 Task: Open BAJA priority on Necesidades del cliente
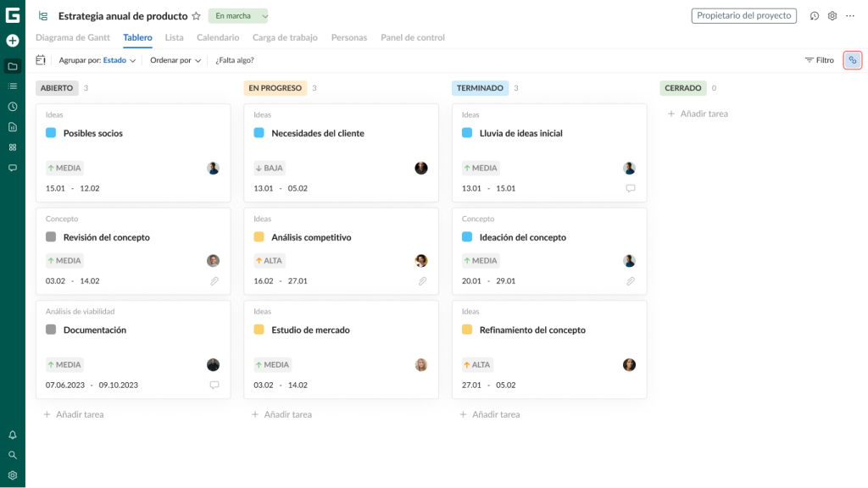270,169
